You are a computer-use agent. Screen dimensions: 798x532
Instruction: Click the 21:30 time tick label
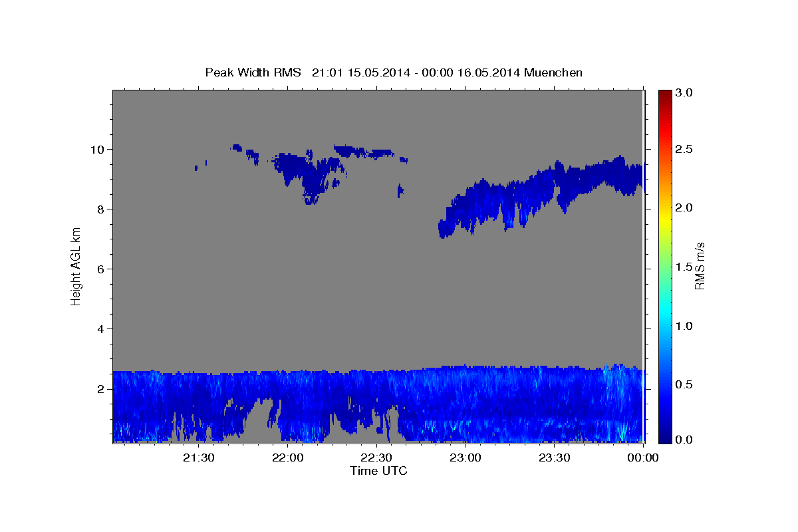coord(198,458)
